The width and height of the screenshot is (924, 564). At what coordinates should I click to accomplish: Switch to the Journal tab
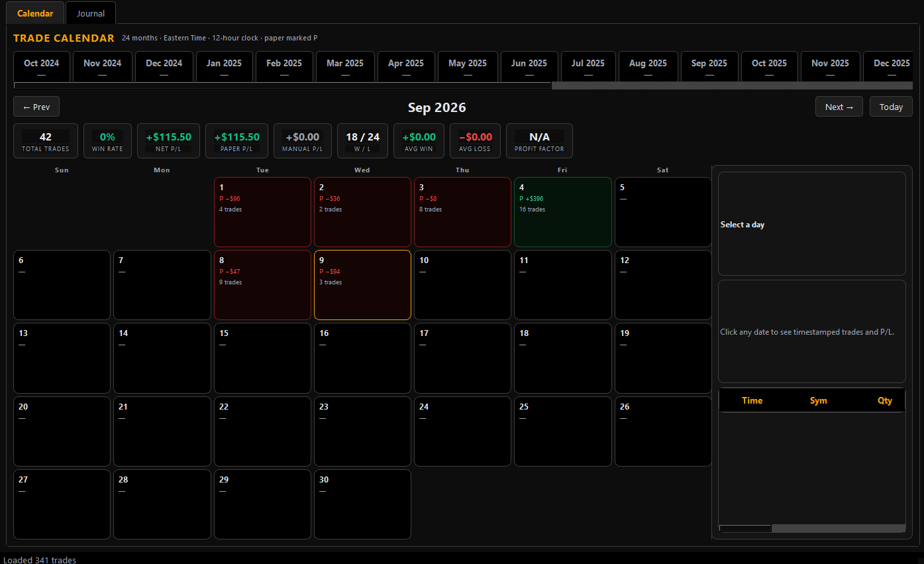pyautogui.click(x=91, y=13)
